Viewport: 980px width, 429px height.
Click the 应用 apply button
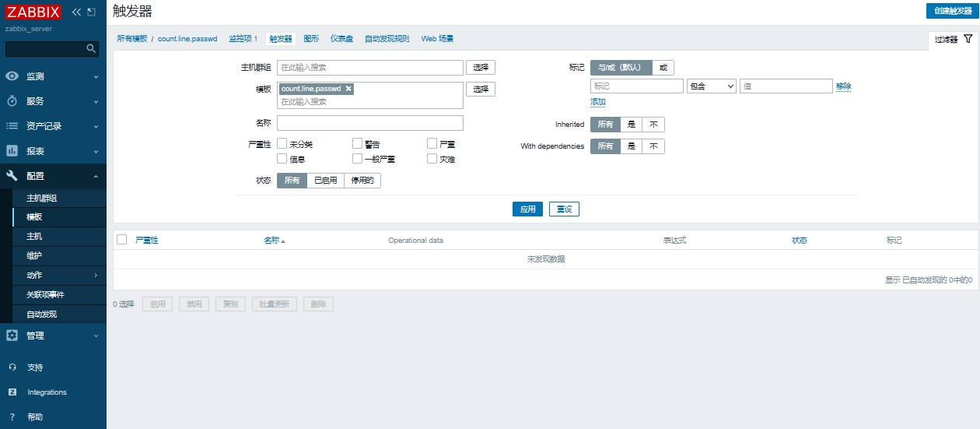pyautogui.click(x=527, y=209)
